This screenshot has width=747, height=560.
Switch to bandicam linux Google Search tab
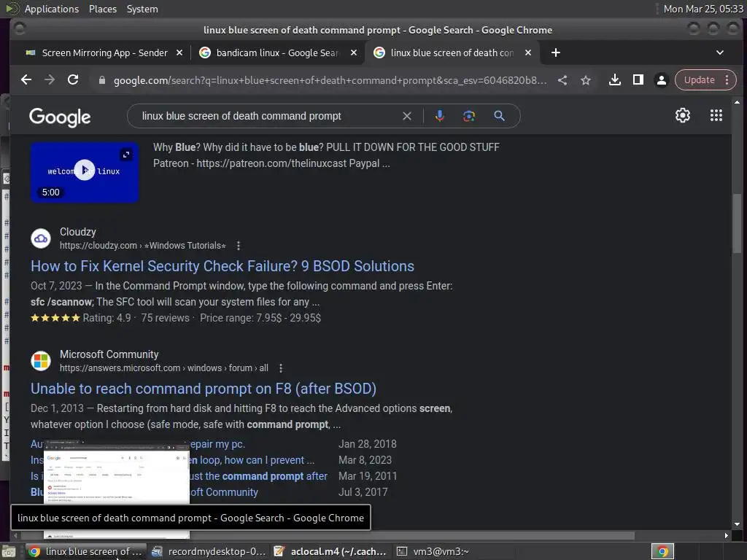click(277, 52)
